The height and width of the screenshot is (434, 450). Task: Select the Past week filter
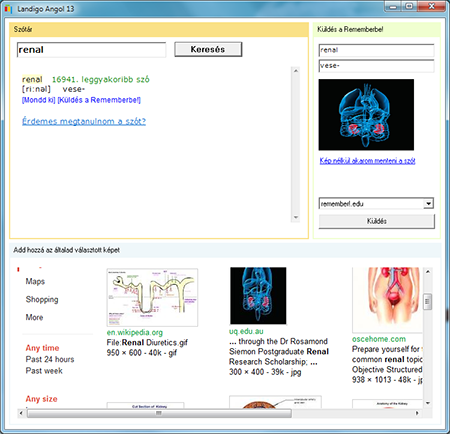pyautogui.click(x=44, y=371)
